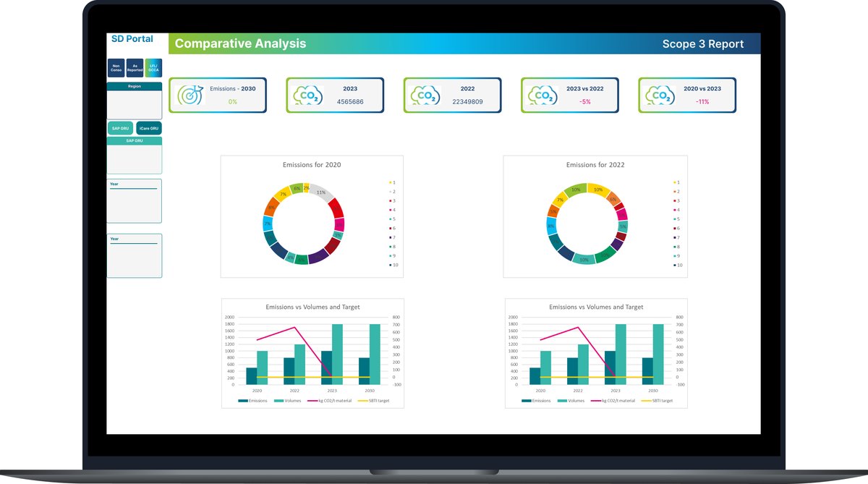This screenshot has height=484, width=868.
Task: Open the Region slicer list
Action: pyautogui.click(x=135, y=101)
